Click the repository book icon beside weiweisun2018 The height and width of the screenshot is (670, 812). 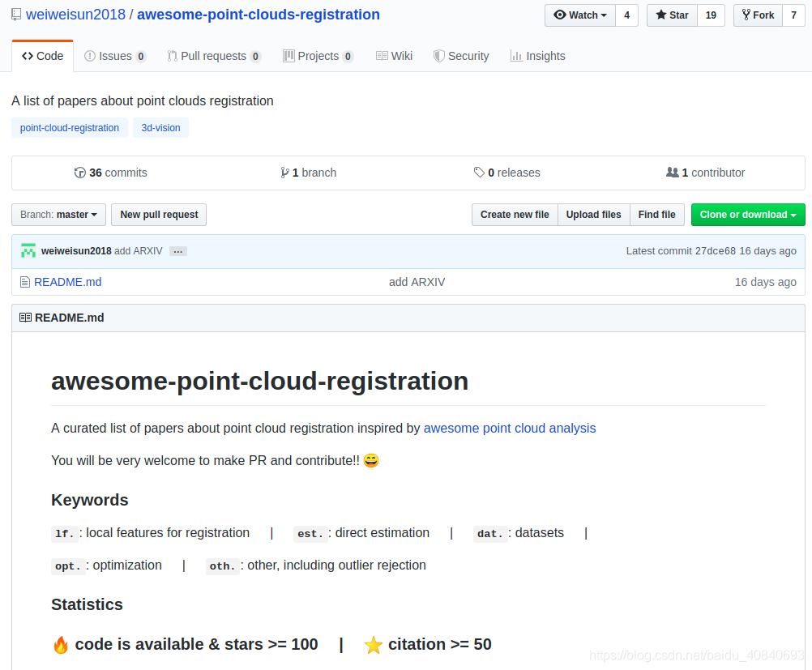[16, 15]
